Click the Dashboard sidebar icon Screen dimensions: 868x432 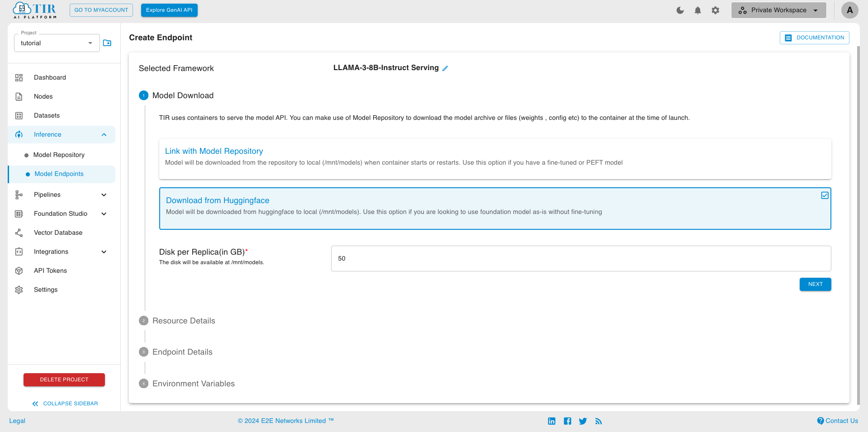coord(19,78)
